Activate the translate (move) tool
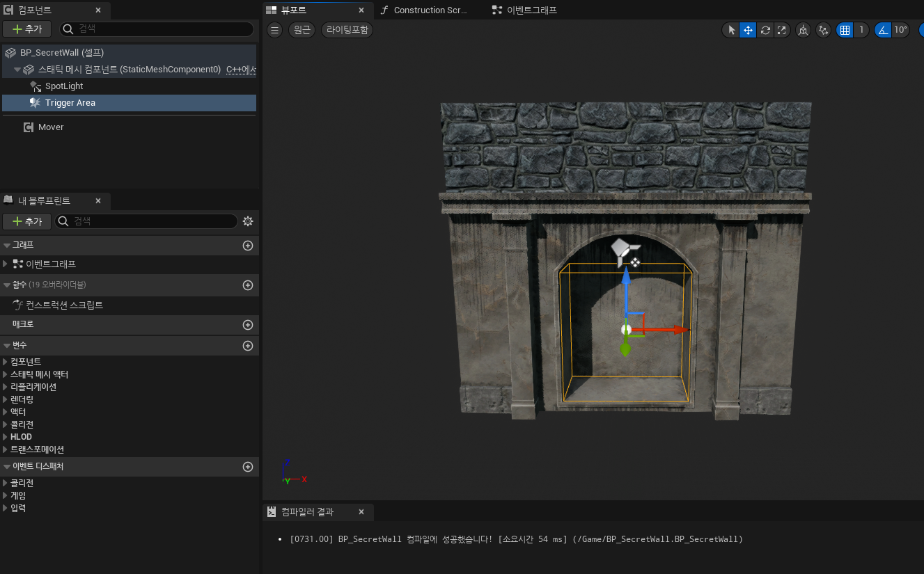 coord(748,30)
